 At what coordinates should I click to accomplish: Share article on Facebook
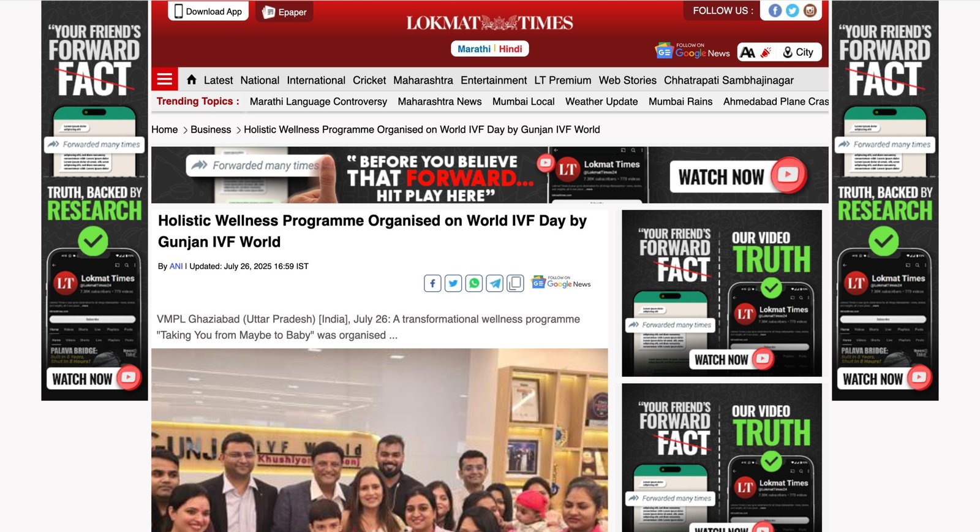pos(432,283)
